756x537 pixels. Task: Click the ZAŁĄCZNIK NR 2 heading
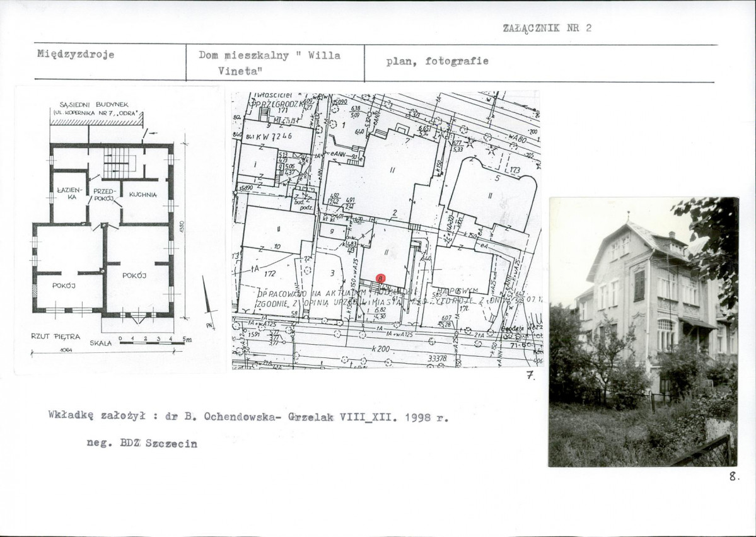(547, 28)
